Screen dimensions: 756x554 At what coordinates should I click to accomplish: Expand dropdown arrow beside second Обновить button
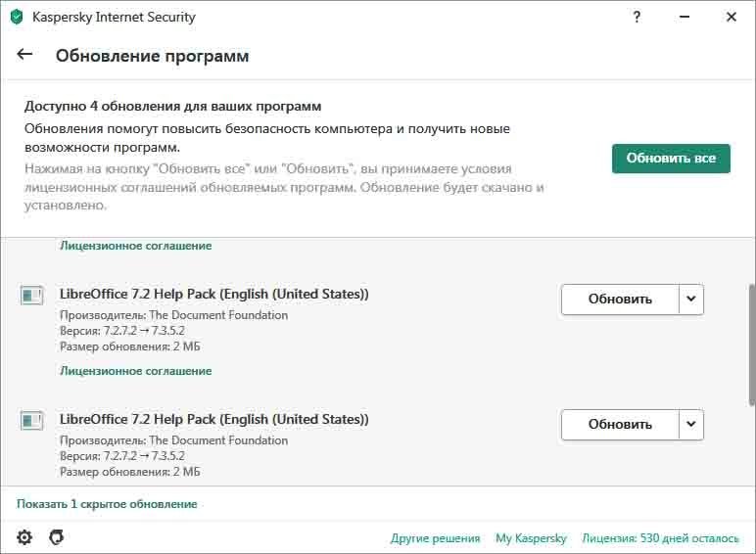[x=691, y=425]
